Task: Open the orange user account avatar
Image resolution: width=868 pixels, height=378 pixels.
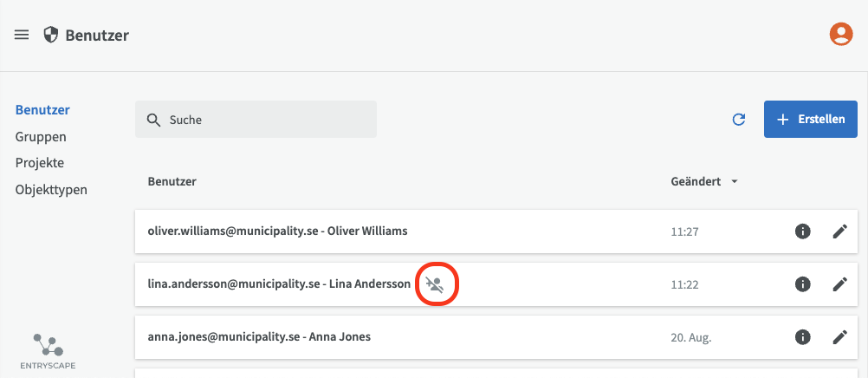Action: 840,34
